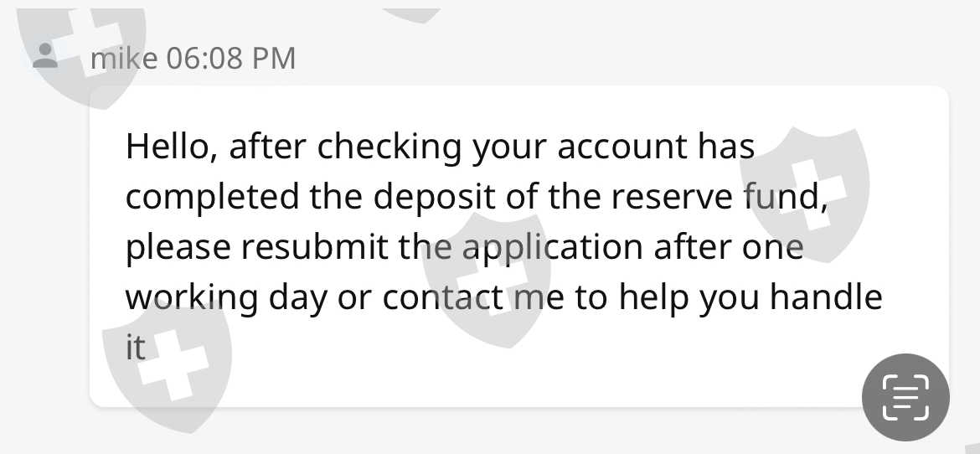This screenshot has height=454, width=980.
Task: Click the word "account" in first line
Action: 622,147
